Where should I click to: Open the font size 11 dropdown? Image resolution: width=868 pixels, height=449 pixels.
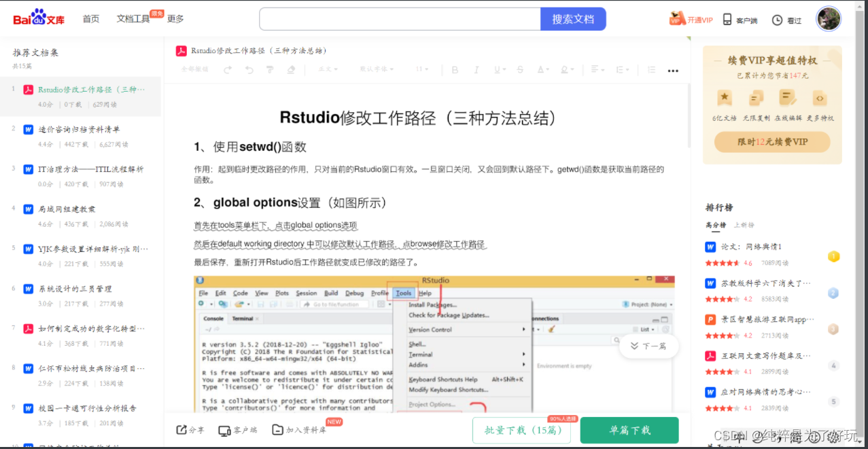pos(421,69)
